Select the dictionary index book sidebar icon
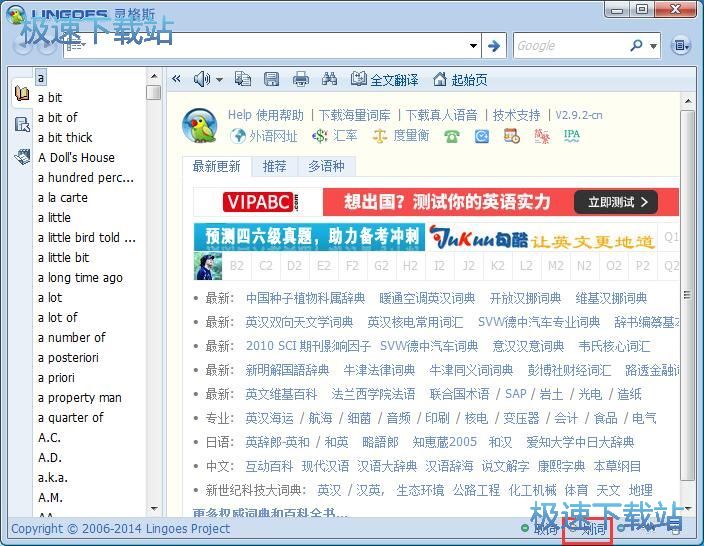Image resolution: width=704 pixels, height=546 pixels. (22, 94)
